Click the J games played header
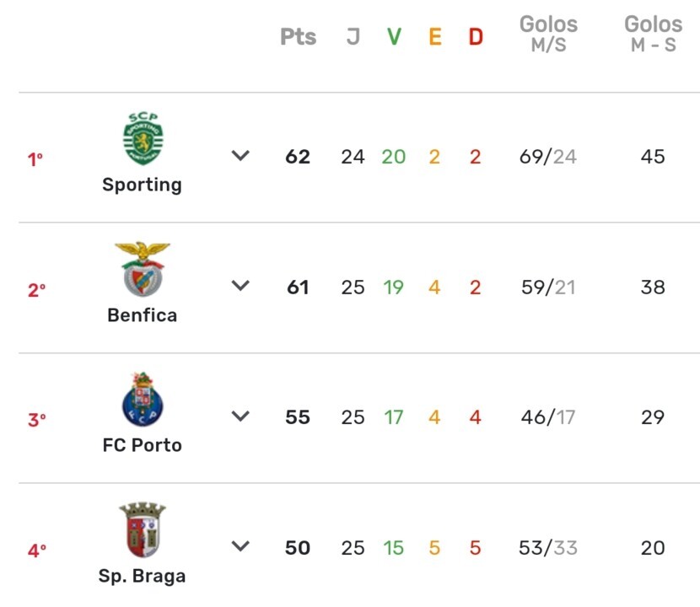The width and height of the screenshot is (700, 607). 353,37
